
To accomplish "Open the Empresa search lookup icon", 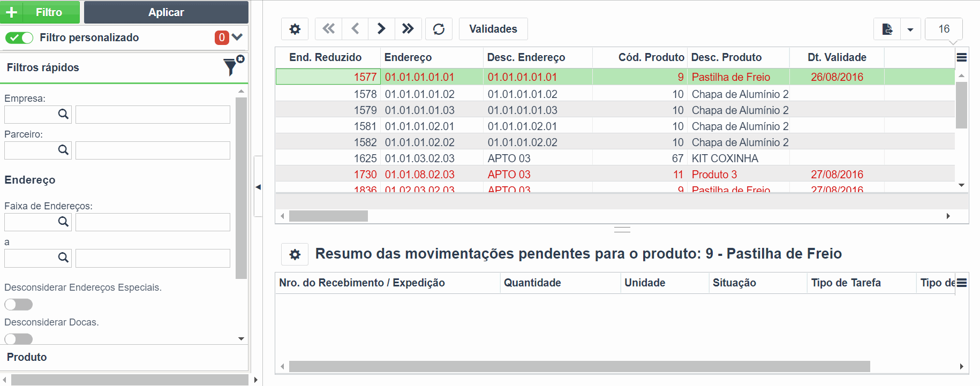I will click(63, 114).
